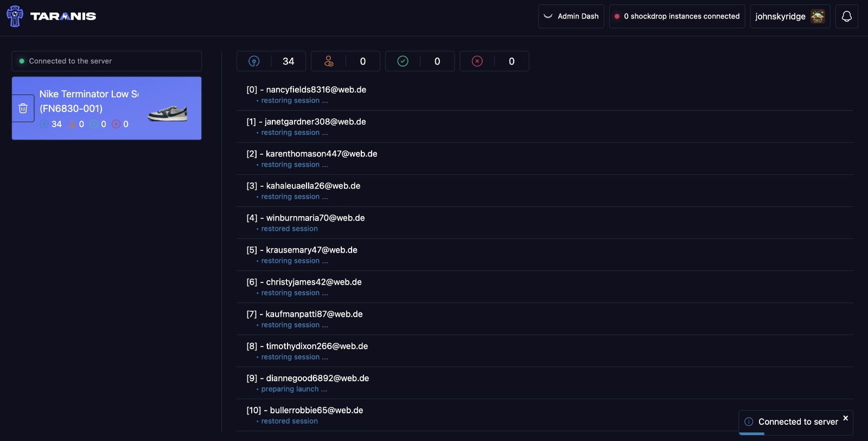Viewport: 868px width, 441px height.
Task: Click the Taranis logo icon
Action: 15,16
